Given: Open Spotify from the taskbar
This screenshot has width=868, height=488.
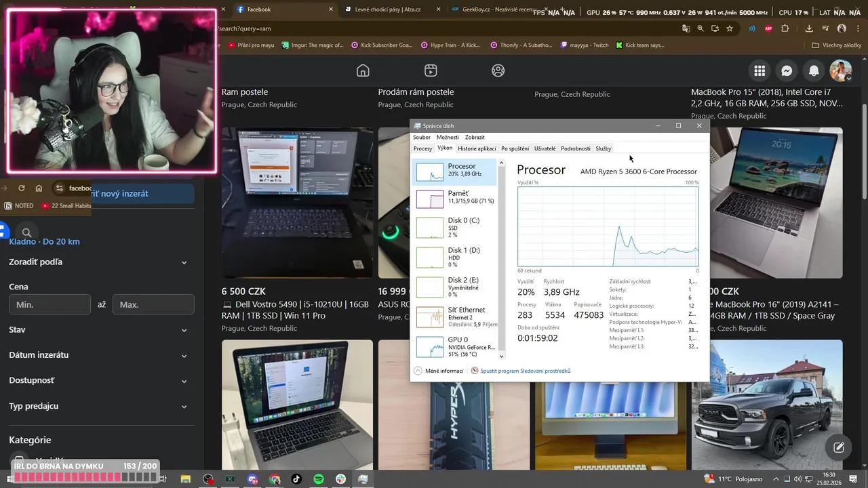Looking at the screenshot, I should [x=319, y=479].
